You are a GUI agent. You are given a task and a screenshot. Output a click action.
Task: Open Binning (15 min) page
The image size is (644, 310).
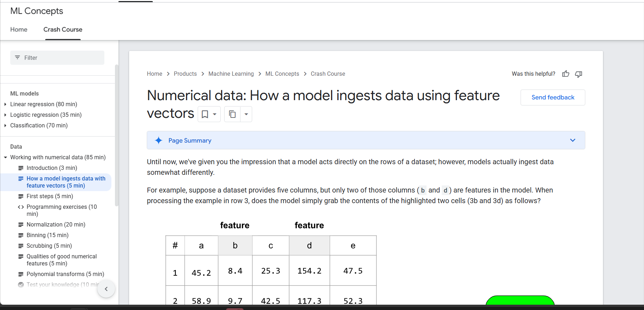tap(47, 235)
